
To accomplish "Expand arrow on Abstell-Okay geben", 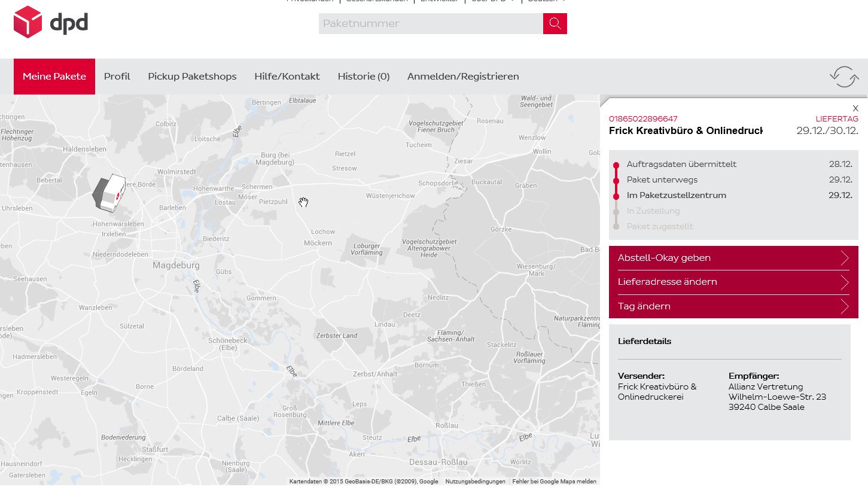I will coord(844,258).
